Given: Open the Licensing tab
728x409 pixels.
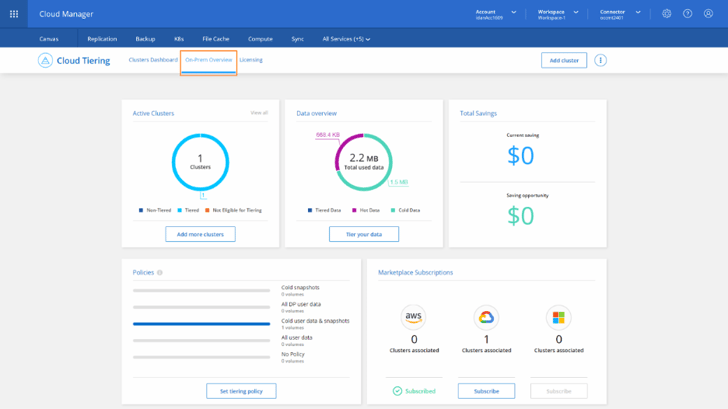Looking at the screenshot, I should coord(251,60).
